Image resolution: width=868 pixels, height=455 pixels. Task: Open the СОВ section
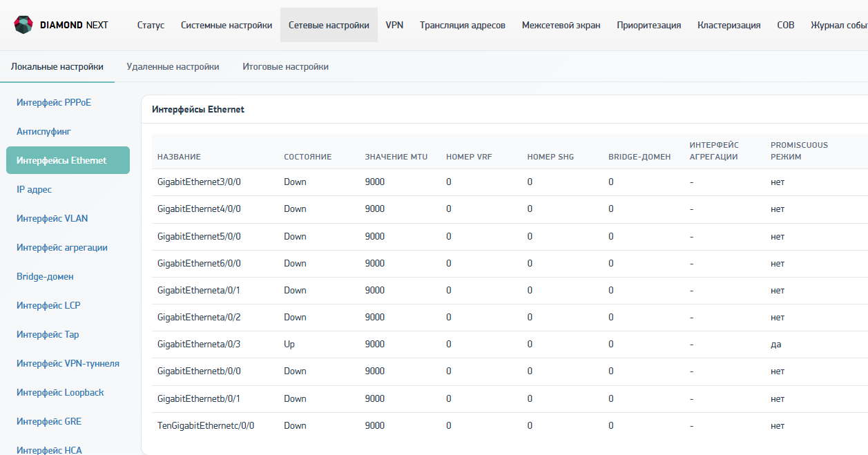click(786, 25)
